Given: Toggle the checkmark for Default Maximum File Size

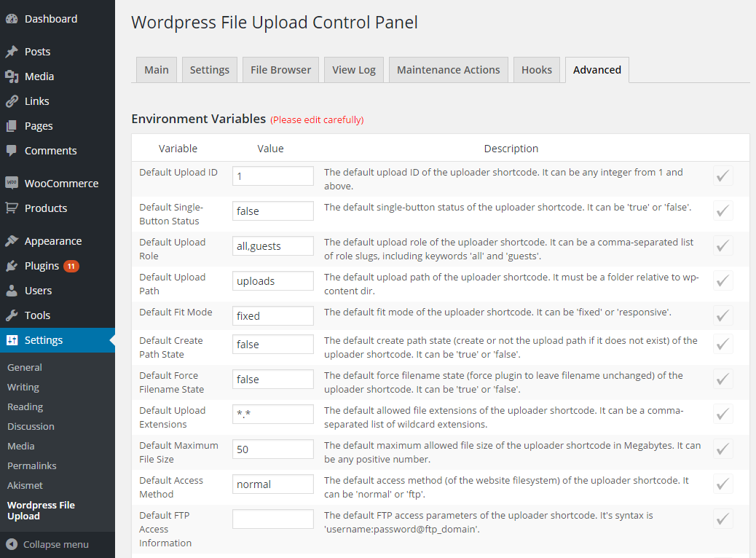Looking at the screenshot, I should (722, 449).
